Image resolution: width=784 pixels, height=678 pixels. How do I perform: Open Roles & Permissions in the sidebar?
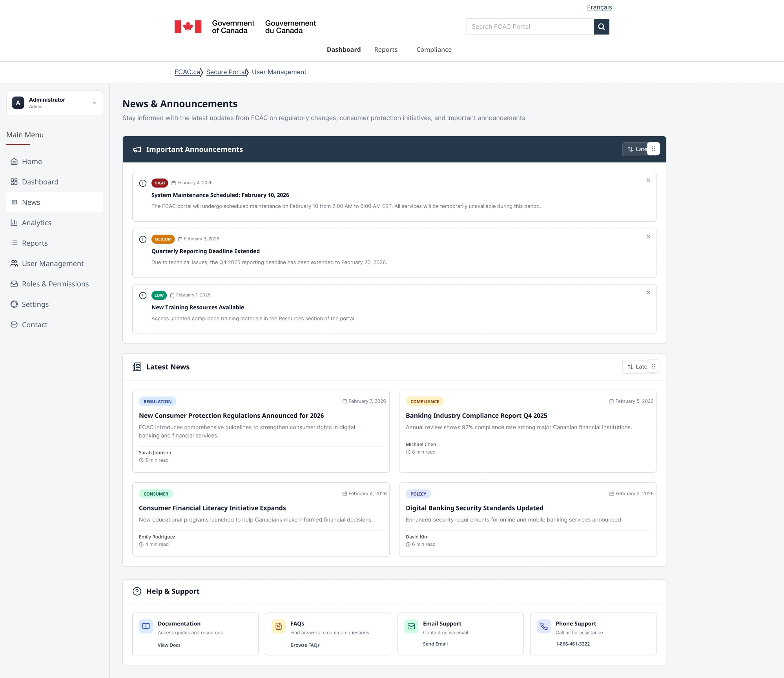click(x=55, y=284)
